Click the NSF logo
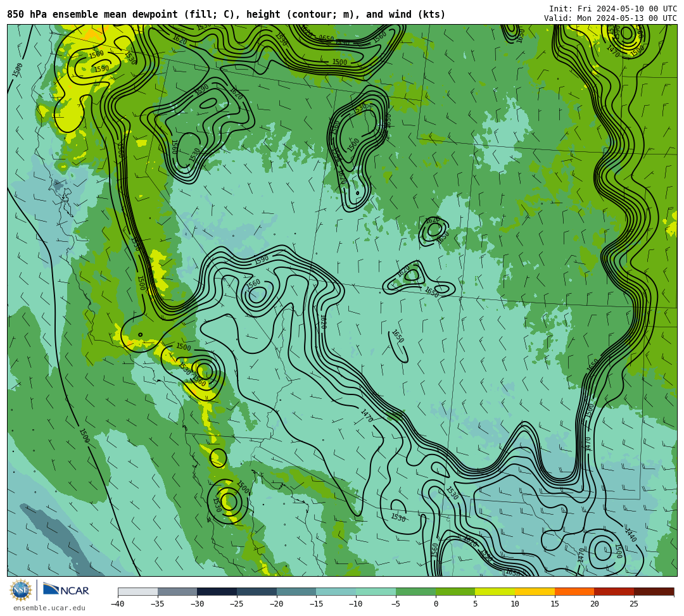 [20, 591]
